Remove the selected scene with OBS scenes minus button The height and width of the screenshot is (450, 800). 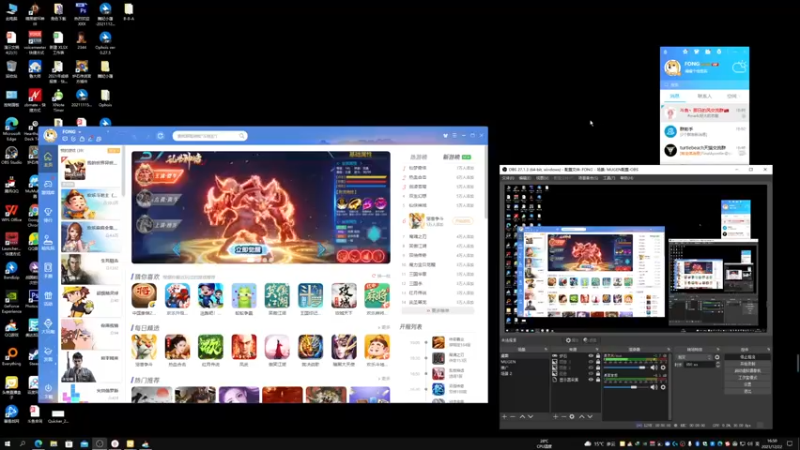pyautogui.click(x=513, y=417)
